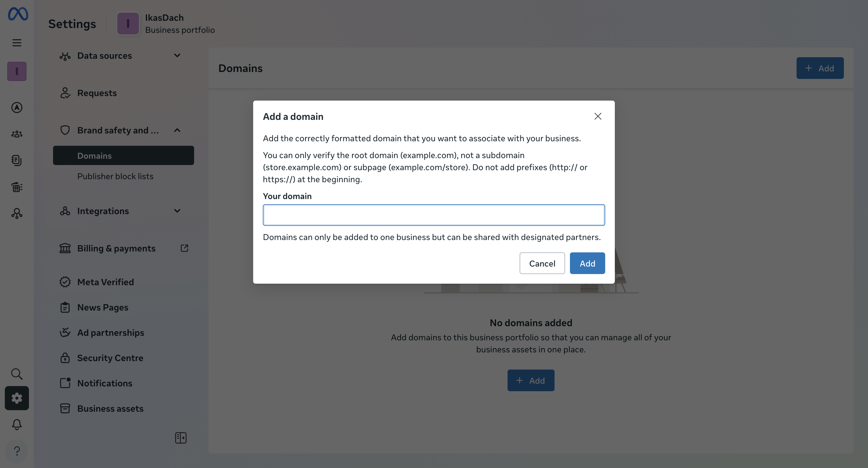Click Cancel in the dialog

click(542, 263)
